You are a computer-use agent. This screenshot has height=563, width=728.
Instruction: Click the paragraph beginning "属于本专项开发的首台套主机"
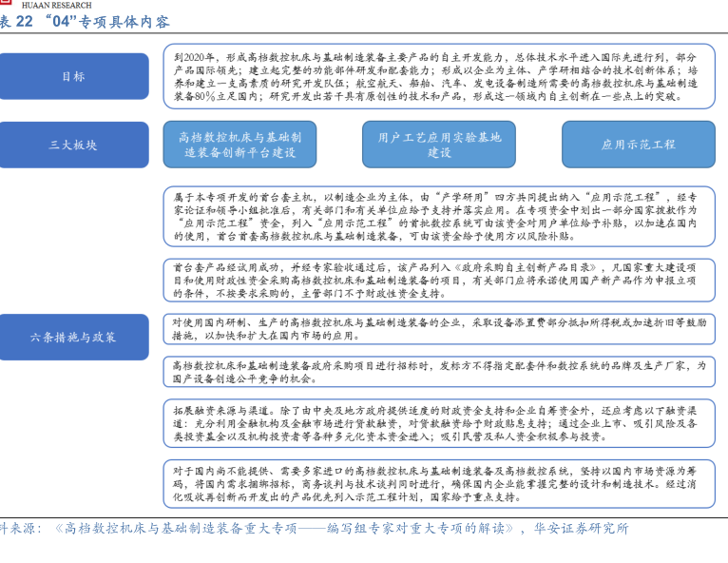pos(438,216)
